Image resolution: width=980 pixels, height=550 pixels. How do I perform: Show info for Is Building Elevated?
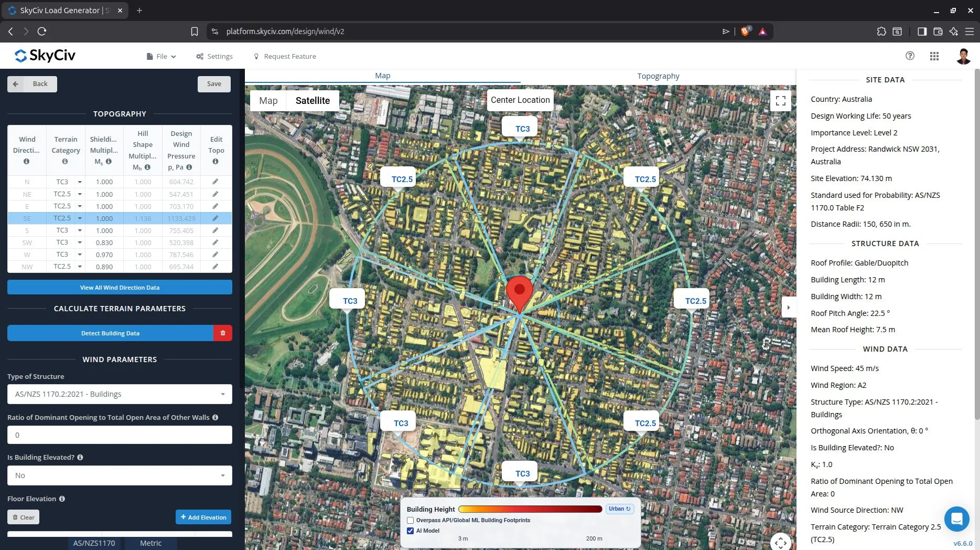(80, 457)
